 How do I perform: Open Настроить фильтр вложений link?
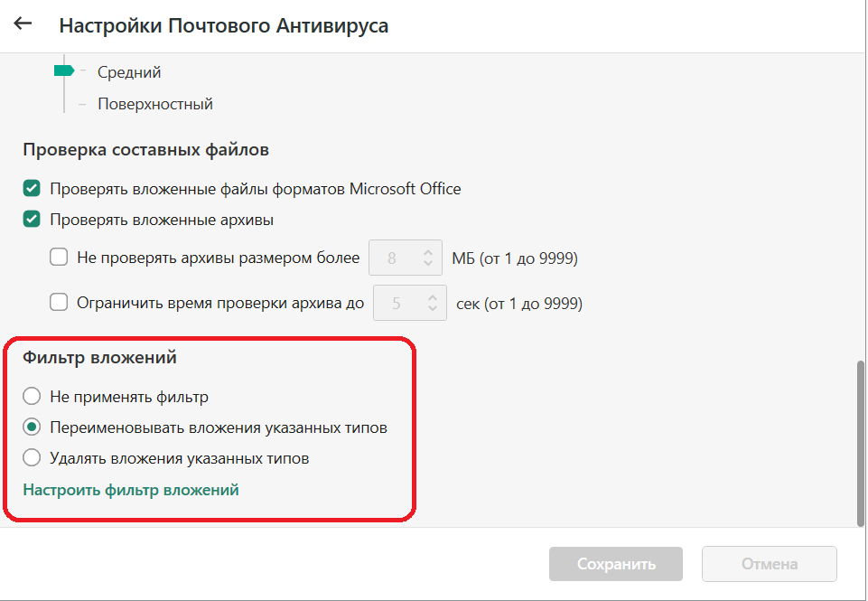click(x=131, y=490)
